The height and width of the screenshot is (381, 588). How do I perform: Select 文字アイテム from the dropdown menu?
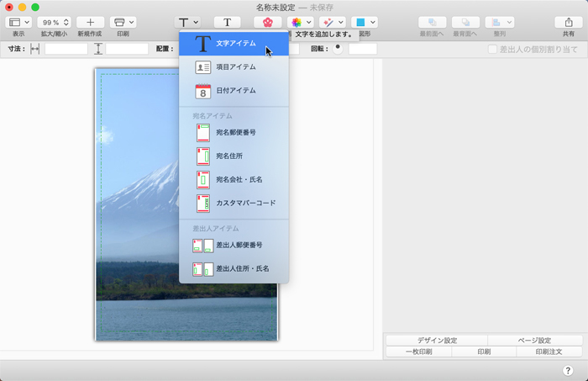(x=234, y=44)
